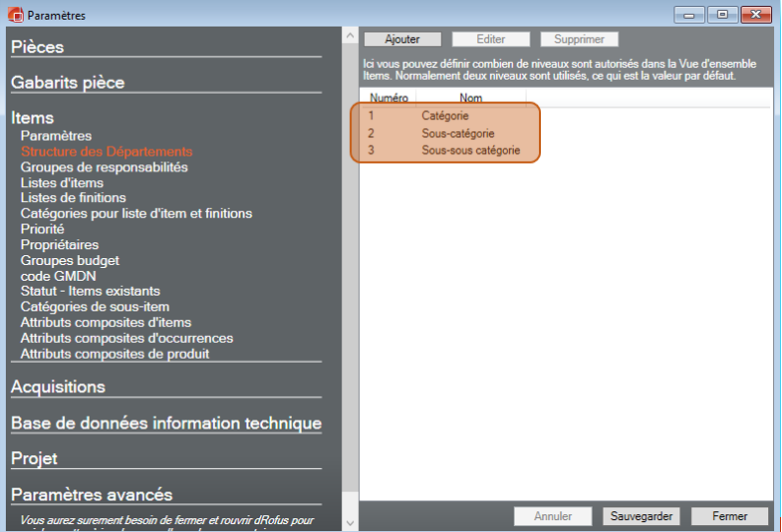
Task: Expand the Gabarits pièce section
Action: 68,83
